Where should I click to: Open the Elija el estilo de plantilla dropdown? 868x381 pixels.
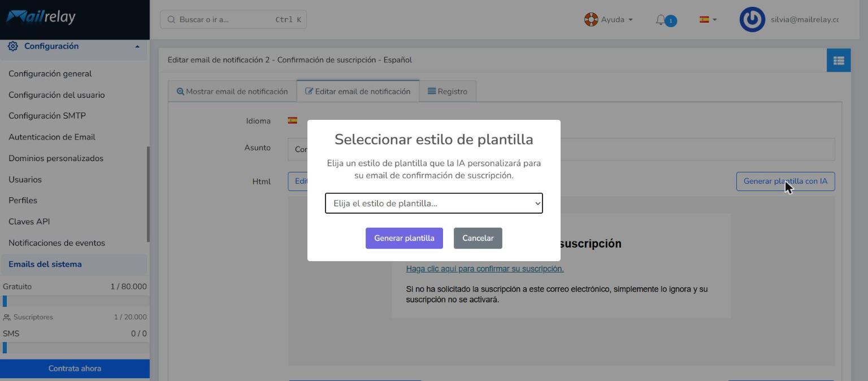(434, 204)
